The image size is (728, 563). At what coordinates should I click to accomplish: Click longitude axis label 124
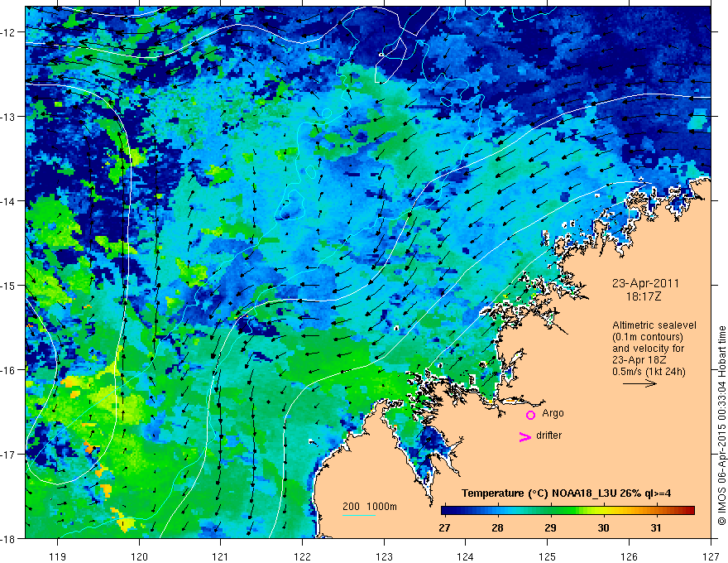point(466,556)
